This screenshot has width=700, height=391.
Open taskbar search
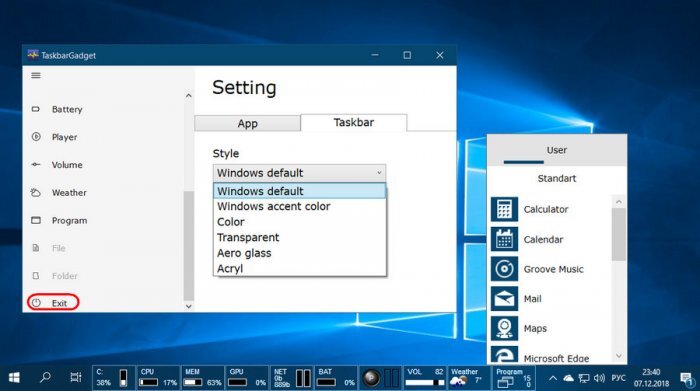coord(45,378)
